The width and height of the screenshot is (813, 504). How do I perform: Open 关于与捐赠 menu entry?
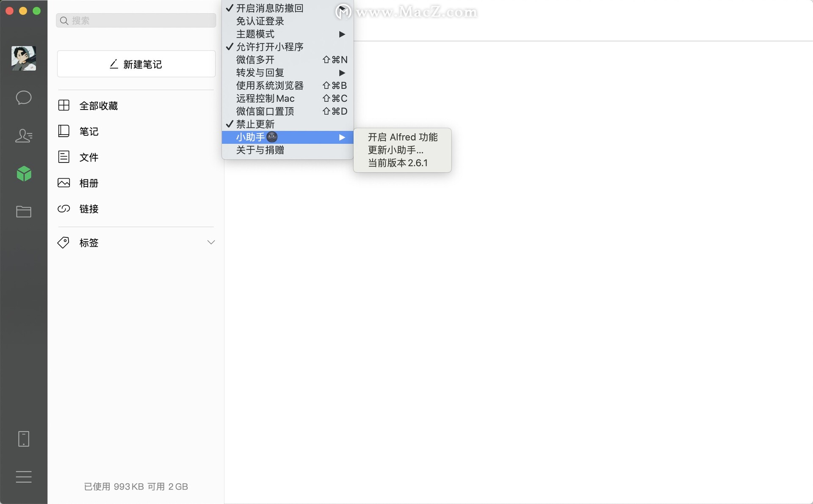click(x=288, y=150)
